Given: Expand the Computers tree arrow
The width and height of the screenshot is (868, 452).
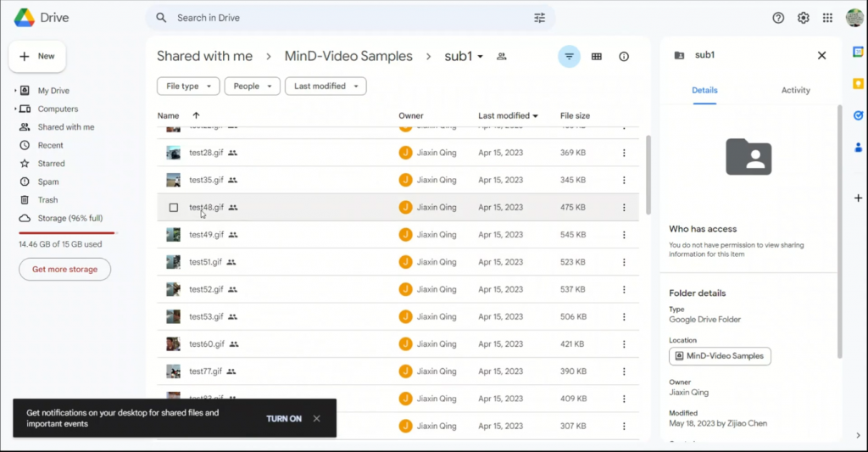Looking at the screenshot, I should pyautogui.click(x=15, y=109).
